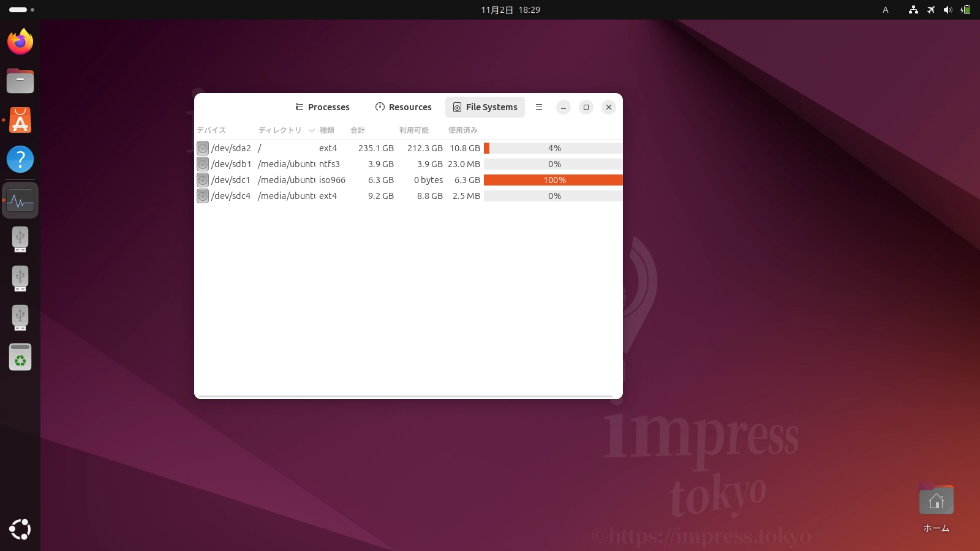The image size is (980, 551).
Task: Click the battery icon in top bar
Action: coord(966,10)
